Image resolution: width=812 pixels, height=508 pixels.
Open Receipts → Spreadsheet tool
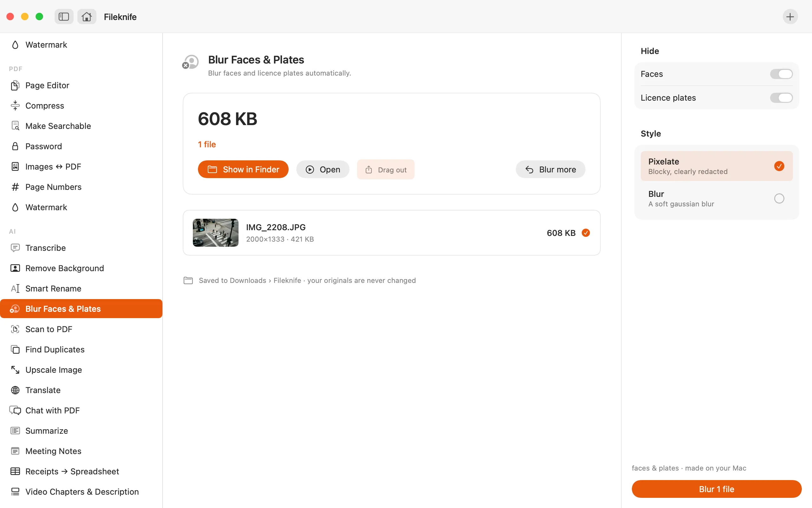(81, 471)
